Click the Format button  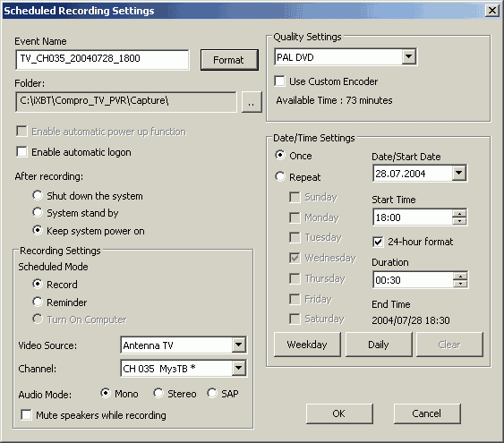point(229,60)
